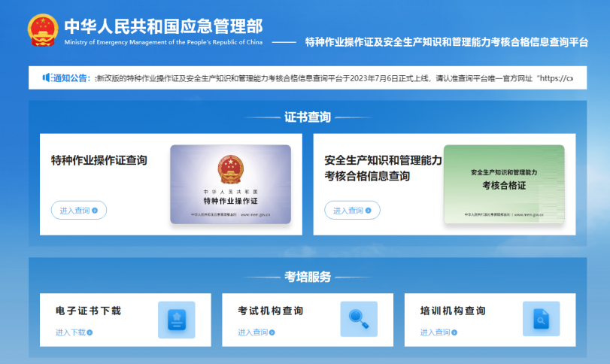Screen dimensions: 610x364
Task: Select the 安全生产知识和管理能力 heading
Action: (383, 160)
